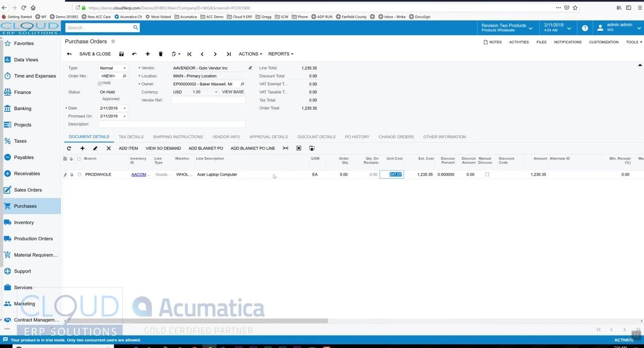644x348 pixels.
Task: Toggle the Hold checkbox
Action: click(100, 83)
